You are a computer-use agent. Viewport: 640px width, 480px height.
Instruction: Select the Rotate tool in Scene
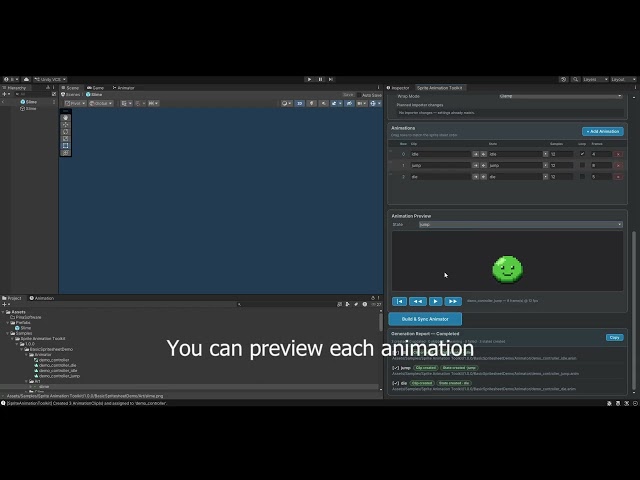pyautogui.click(x=65, y=132)
